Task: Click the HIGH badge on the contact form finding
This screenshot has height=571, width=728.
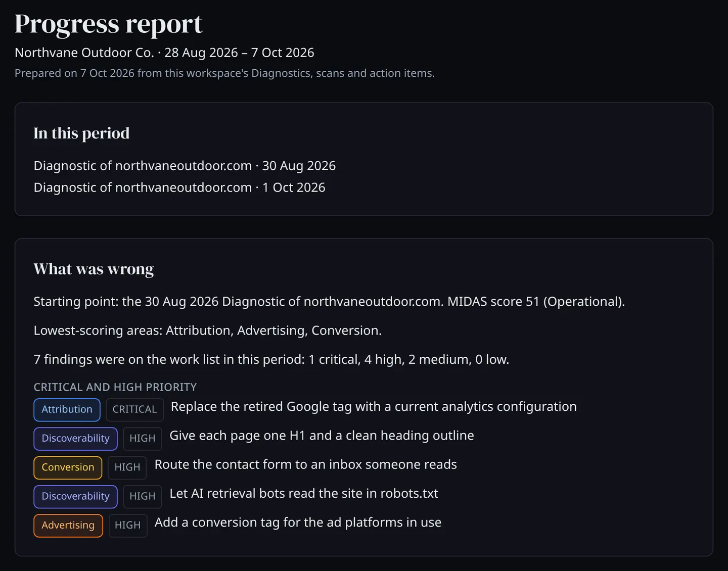Action: pyautogui.click(x=127, y=467)
